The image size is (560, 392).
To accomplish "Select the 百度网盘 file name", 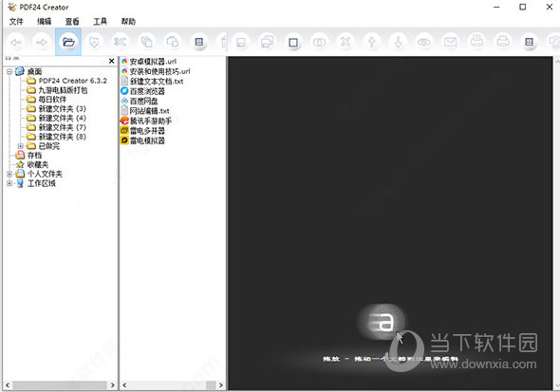I will [143, 101].
